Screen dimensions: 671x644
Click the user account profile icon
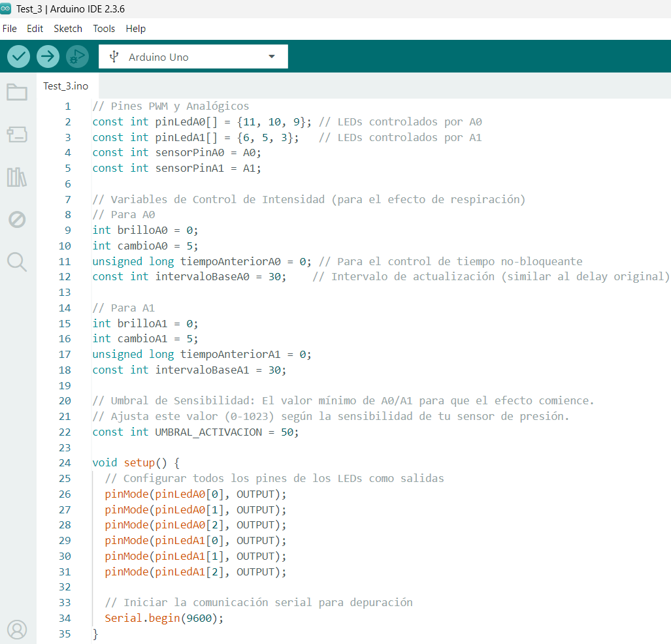point(17,630)
